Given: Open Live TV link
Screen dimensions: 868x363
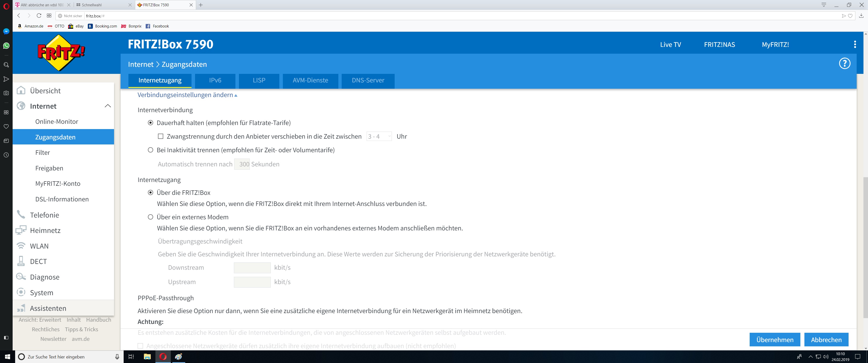Looking at the screenshot, I should 670,44.
